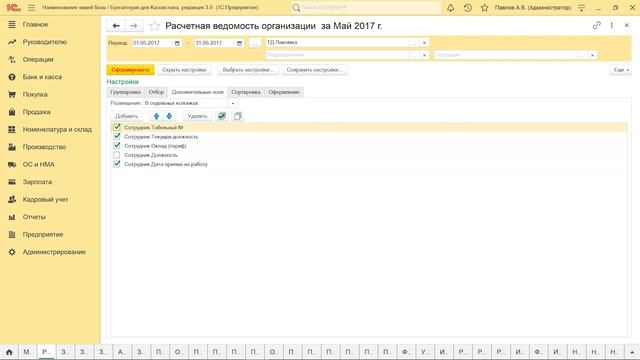Click Выбрать настройки button

(248, 70)
